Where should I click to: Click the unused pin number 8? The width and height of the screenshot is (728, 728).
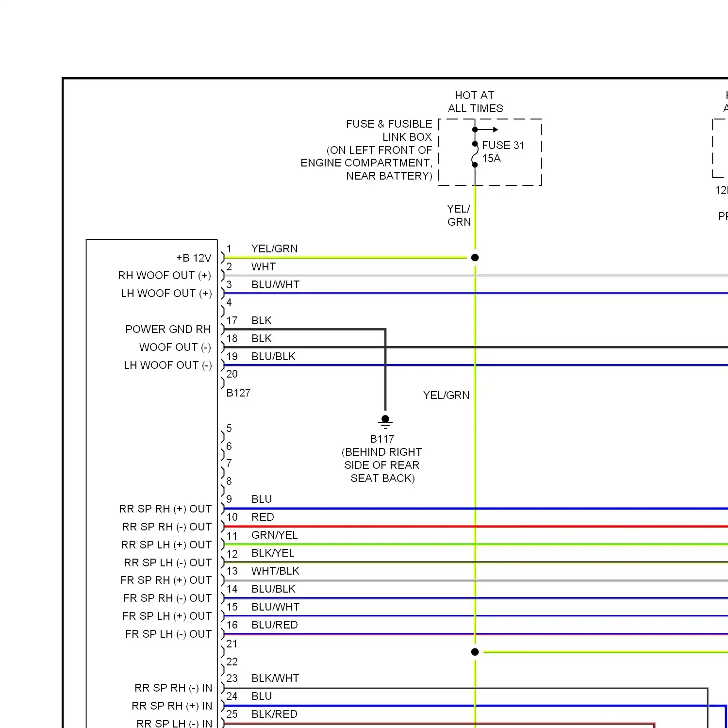229,481
